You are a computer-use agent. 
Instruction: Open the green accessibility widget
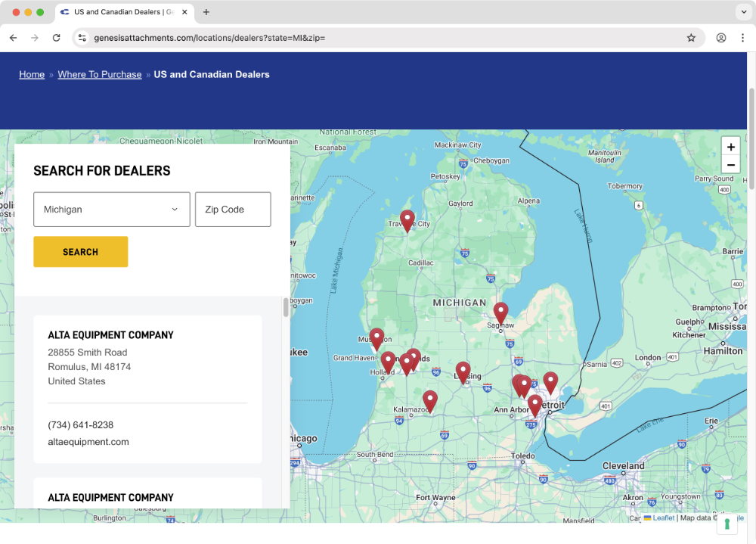[728, 523]
